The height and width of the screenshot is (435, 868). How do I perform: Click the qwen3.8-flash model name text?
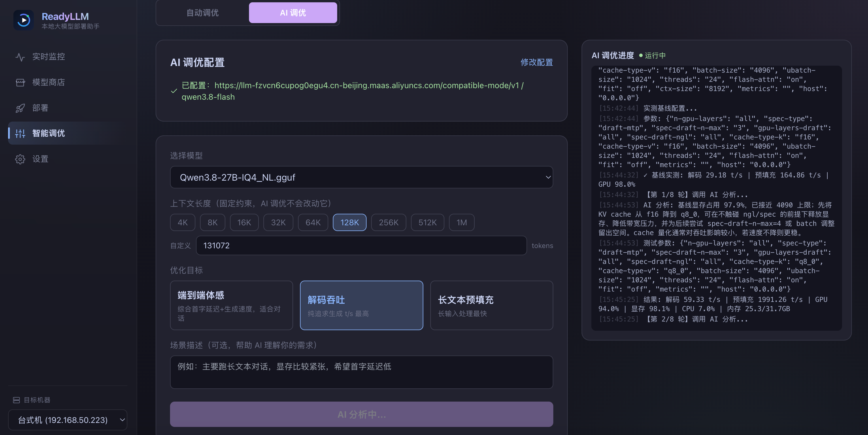(208, 97)
